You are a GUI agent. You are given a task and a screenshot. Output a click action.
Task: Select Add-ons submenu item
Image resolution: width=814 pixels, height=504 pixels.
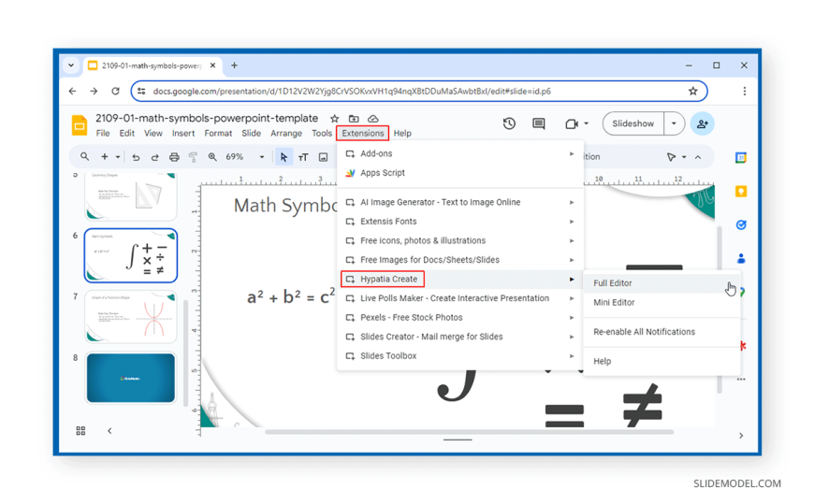[460, 153]
